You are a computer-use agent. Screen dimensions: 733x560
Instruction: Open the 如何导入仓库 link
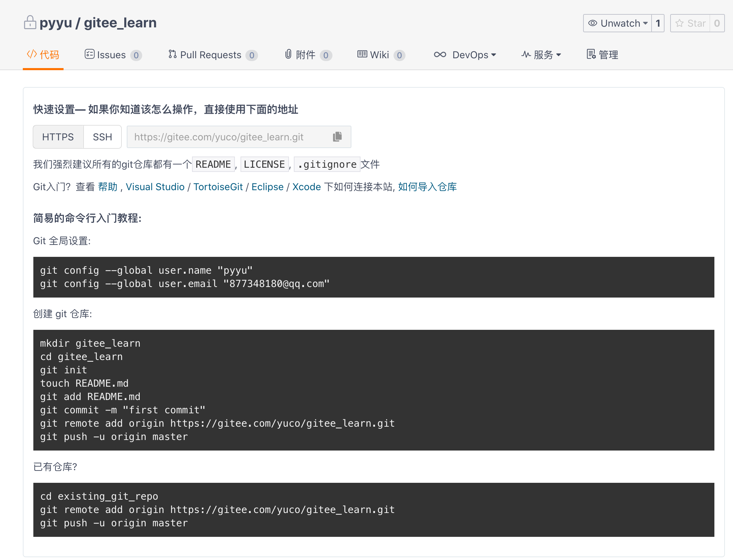[x=427, y=187]
